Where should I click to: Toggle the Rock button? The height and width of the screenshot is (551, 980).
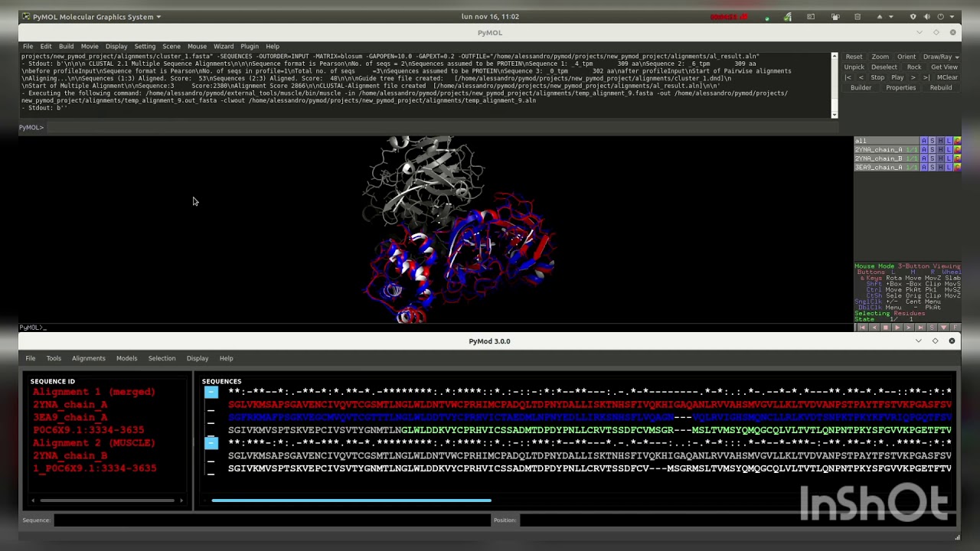(x=914, y=67)
